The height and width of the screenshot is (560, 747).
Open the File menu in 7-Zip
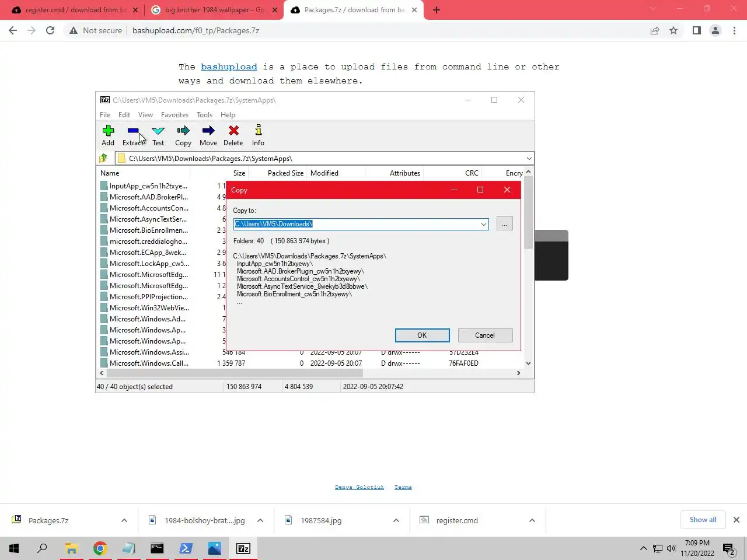point(105,115)
